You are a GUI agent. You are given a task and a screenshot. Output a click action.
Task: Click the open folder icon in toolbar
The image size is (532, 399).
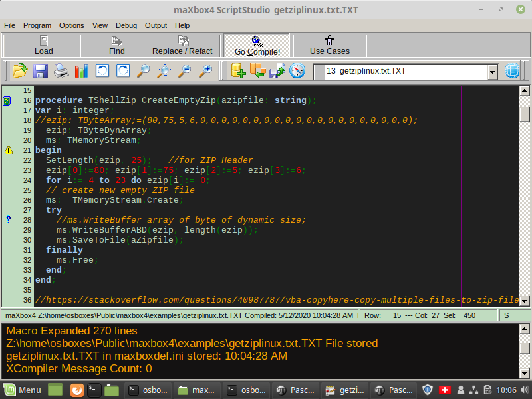(x=19, y=70)
